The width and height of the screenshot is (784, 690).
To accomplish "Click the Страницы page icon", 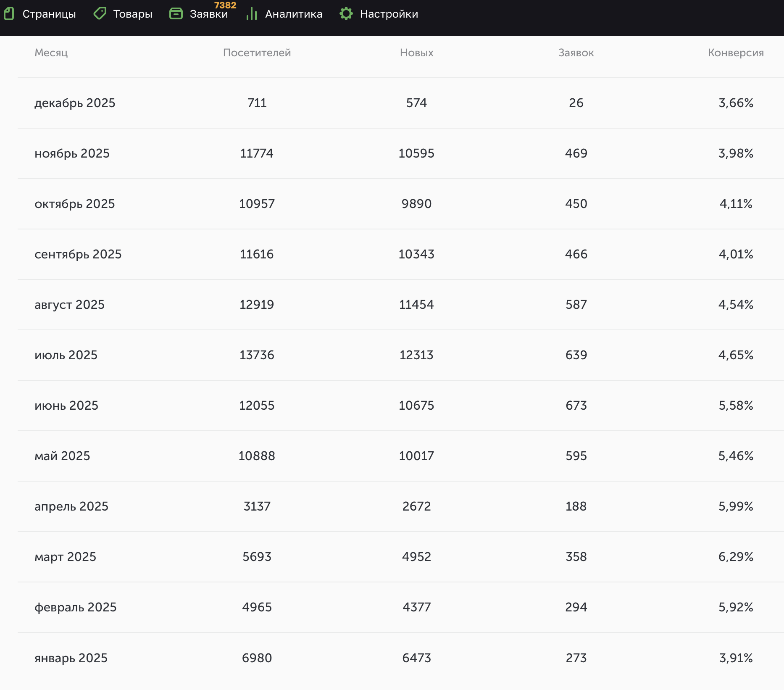I will coord(9,14).
